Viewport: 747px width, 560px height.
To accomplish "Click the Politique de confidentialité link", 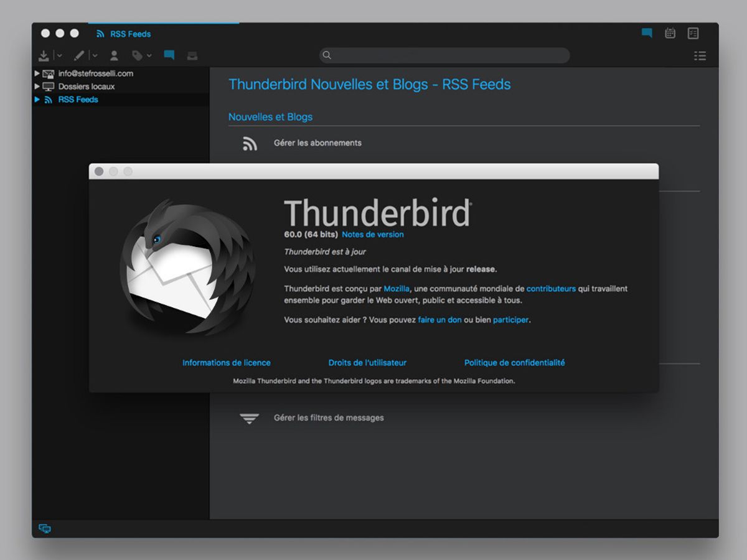I will 514,363.
